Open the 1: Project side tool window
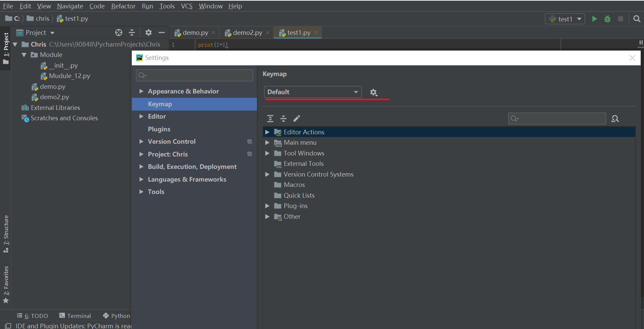The height and width of the screenshot is (329, 644). click(6, 48)
